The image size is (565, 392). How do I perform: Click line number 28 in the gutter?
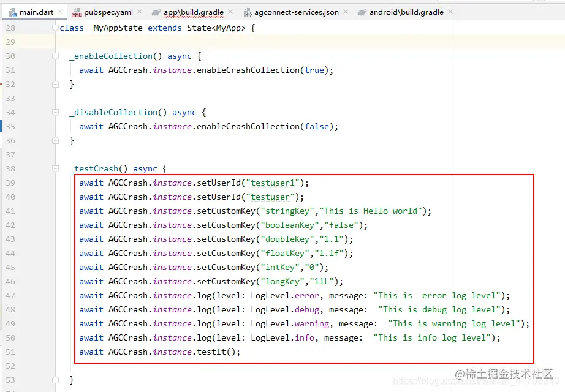pos(10,28)
